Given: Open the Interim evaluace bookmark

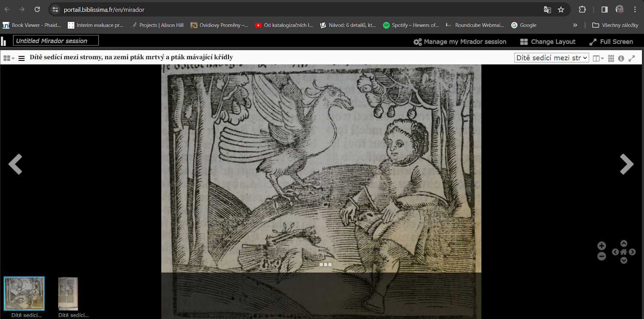Looking at the screenshot, I should click(95, 25).
